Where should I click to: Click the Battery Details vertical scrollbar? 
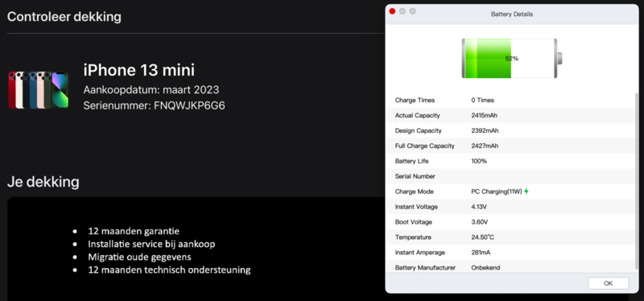click(x=637, y=181)
